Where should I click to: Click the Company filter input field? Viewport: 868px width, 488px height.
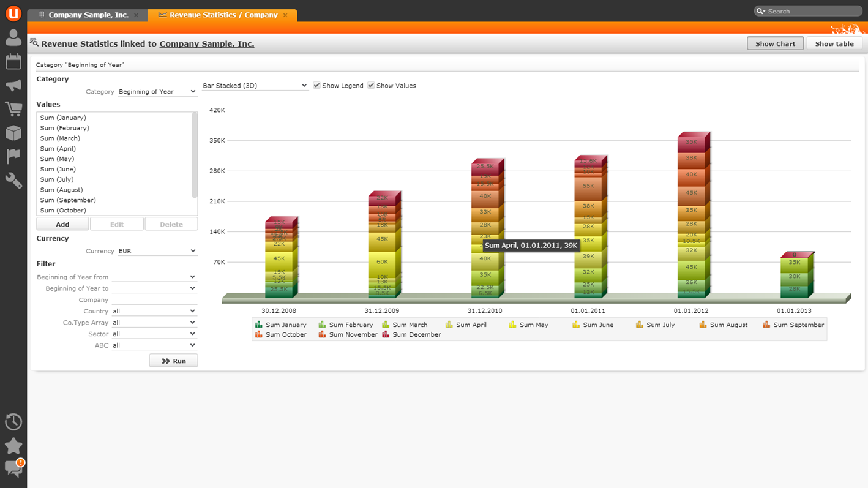click(x=154, y=300)
